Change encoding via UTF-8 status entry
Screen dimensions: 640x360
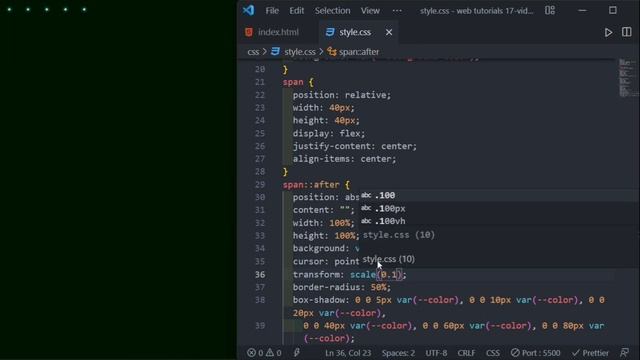click(x=436, y=353)
